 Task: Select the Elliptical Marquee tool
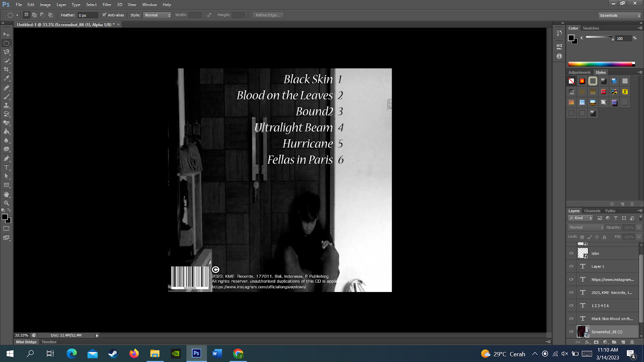[6, 43]
